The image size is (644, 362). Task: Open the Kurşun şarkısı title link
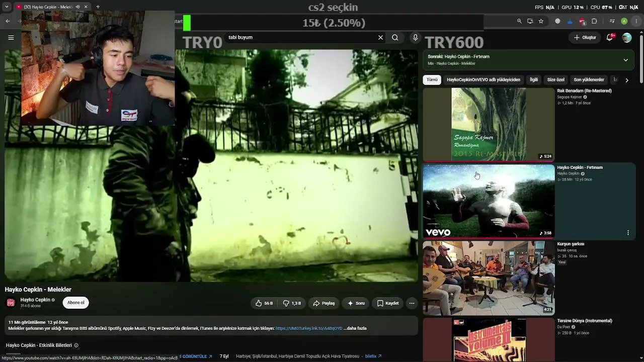[x=571, y=244]
